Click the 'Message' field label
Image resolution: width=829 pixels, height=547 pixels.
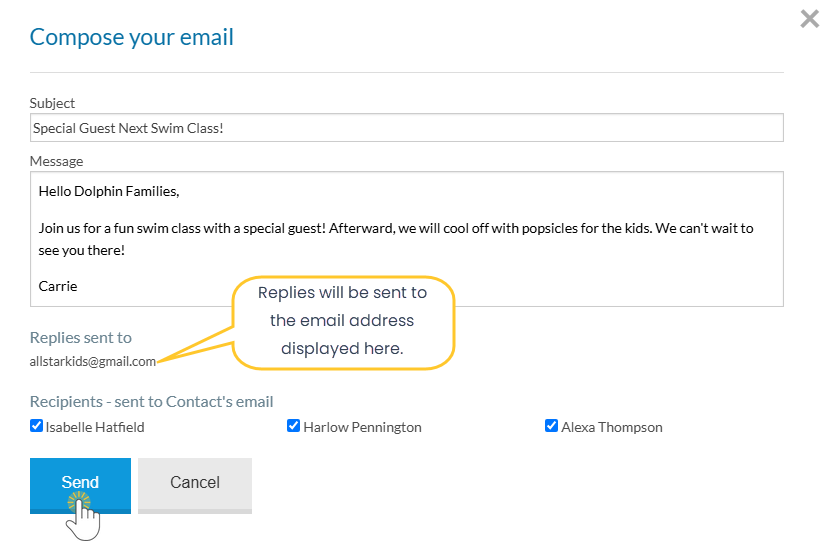point(56,161)
